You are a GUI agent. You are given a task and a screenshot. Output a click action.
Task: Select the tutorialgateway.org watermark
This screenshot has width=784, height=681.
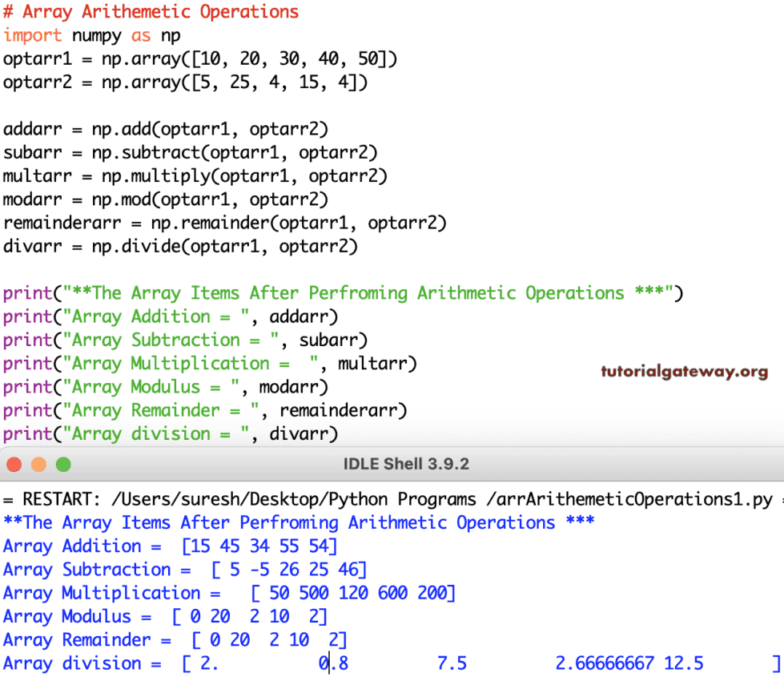point(684,371)
